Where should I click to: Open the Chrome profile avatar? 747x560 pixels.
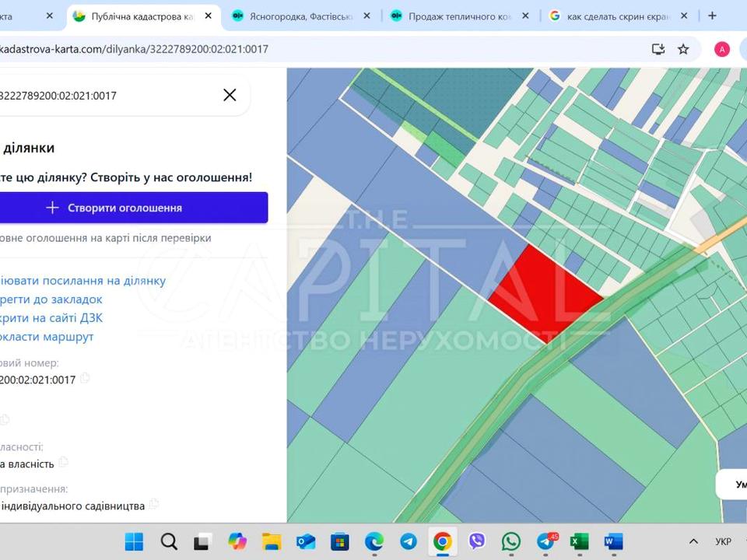click(x=722, y=49)
